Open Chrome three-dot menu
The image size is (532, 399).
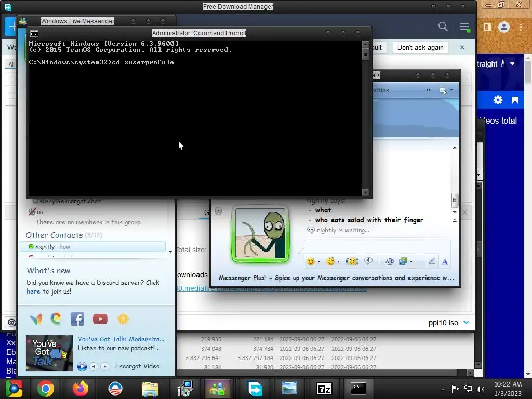(x=521, y=27)
